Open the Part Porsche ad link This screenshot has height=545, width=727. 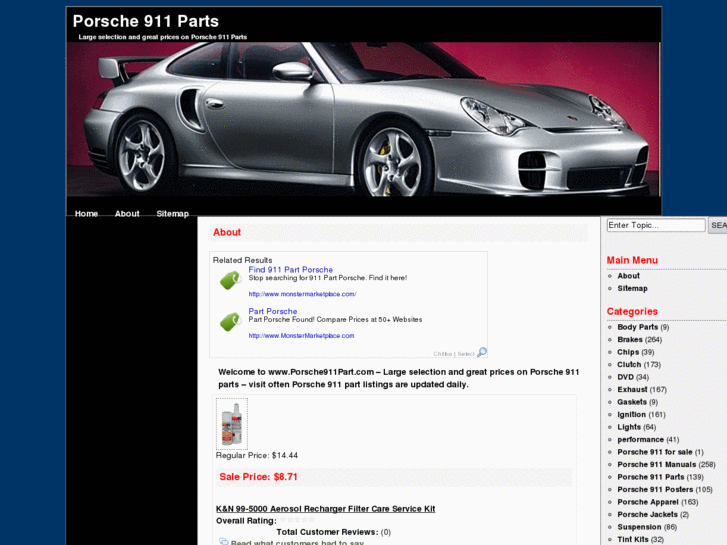273,311
